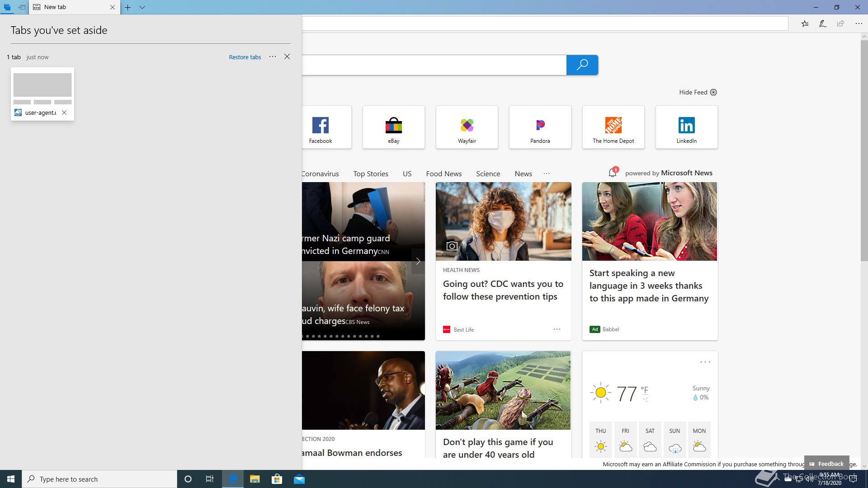Image resolution: width=868 pixels, height=488 pixels.
Task: Open The Home Depot top site tile
Action: (x=613, y=127)
